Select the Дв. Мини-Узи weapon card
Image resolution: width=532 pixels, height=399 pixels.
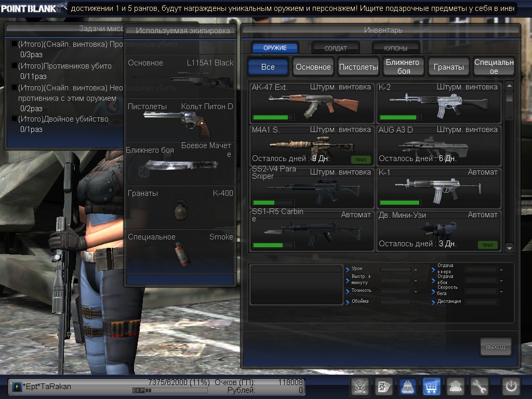click(x=438, y=231)
